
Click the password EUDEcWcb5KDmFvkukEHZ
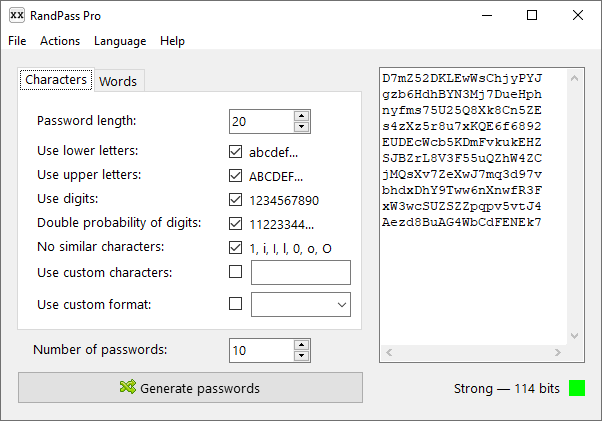tap(462, 142)
